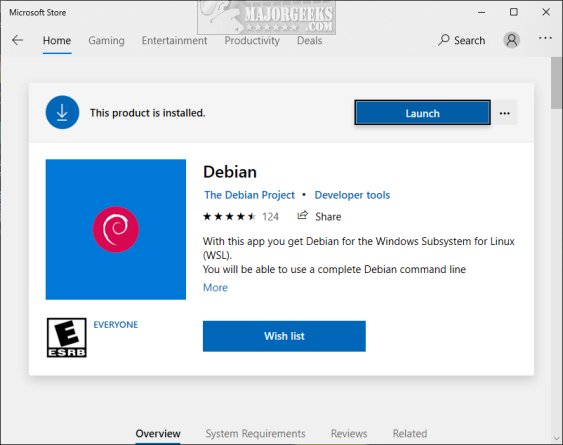Click the blue download status icon
Image resolution: width=563 pixels, height=445 pixels.
[x=62, y=112]
